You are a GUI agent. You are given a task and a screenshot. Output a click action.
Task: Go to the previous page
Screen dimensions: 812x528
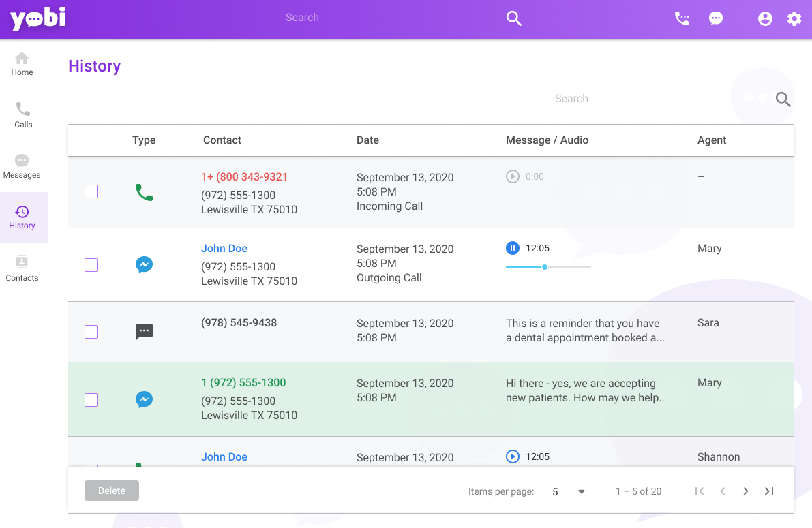[723, 491]
